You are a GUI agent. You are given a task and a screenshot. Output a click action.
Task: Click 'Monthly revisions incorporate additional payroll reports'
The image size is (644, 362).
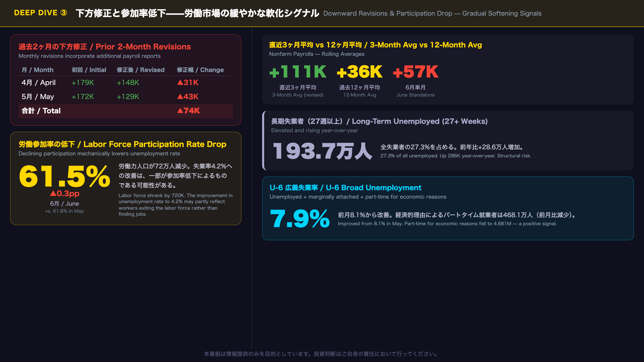click(x=90, y=56)
